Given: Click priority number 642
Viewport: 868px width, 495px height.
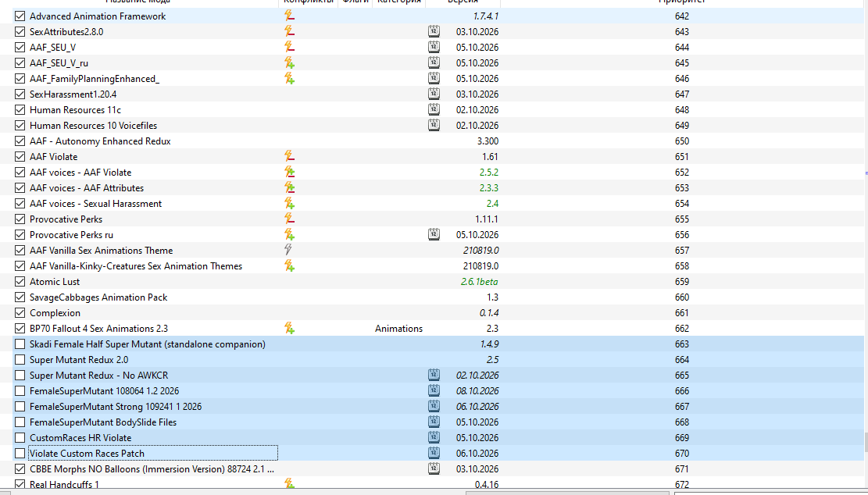Looking at the screenshot, I should 682,16.
